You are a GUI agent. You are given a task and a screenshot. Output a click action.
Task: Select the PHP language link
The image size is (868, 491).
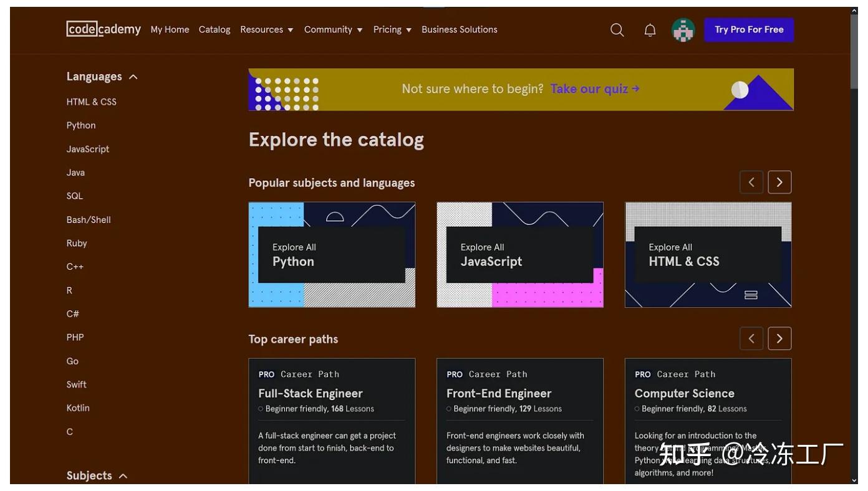[x=75, y=337]
